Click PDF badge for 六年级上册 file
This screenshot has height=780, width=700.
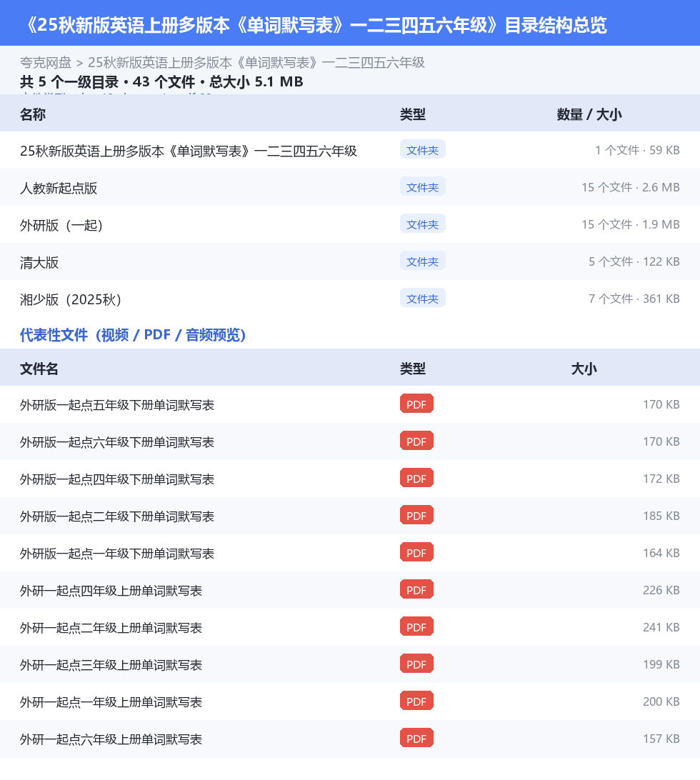pos(416,739)
